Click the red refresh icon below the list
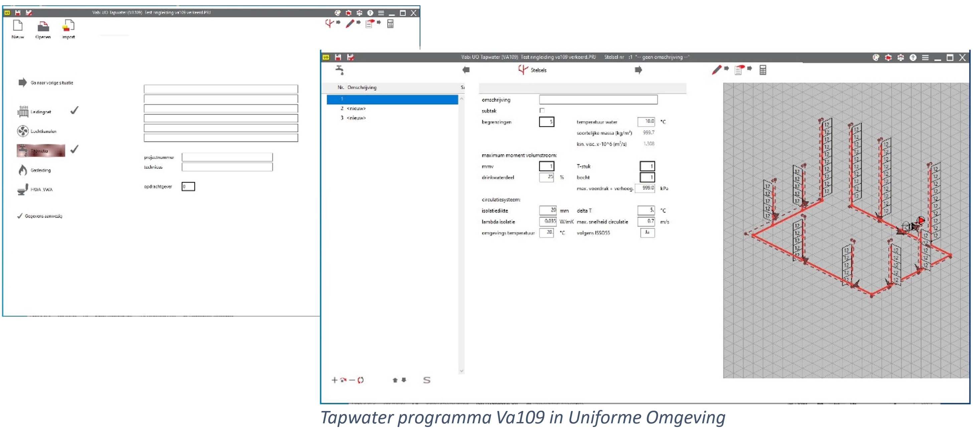Image resolution: width=980 pixels, height=431 pixels. (x=361, y=380)
